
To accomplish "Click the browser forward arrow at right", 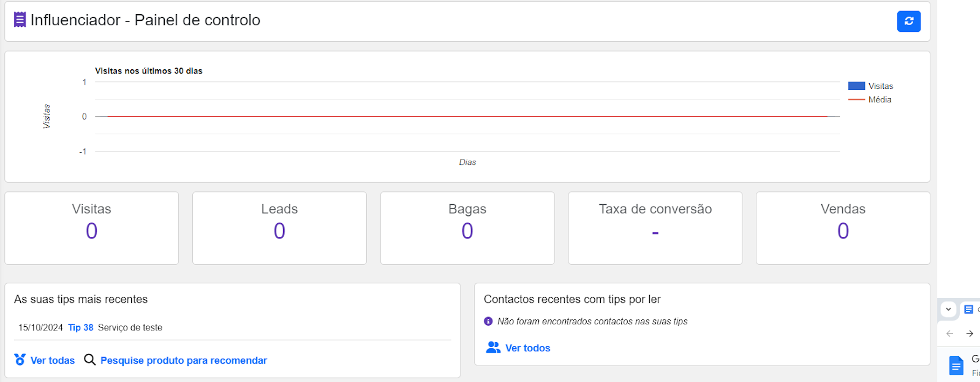I will [970, 334].
